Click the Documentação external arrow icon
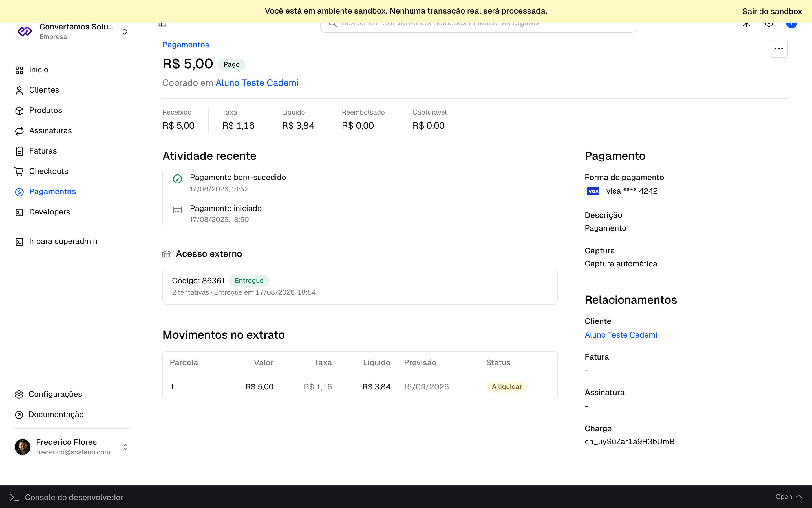The width and height of the screenshot is (812, 508). pyautogui.click(x=19, y=415)
